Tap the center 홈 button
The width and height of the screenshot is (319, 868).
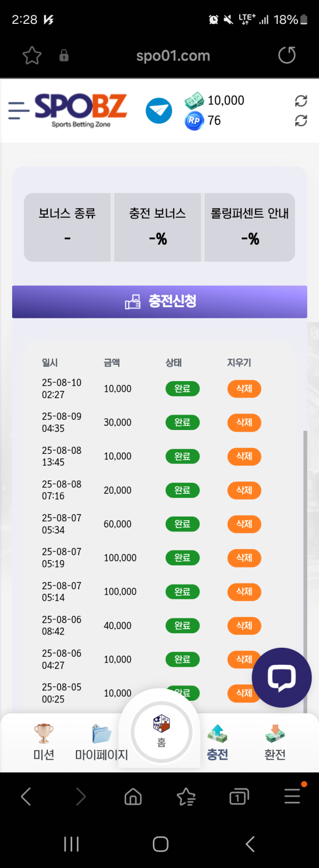point(161,731)
